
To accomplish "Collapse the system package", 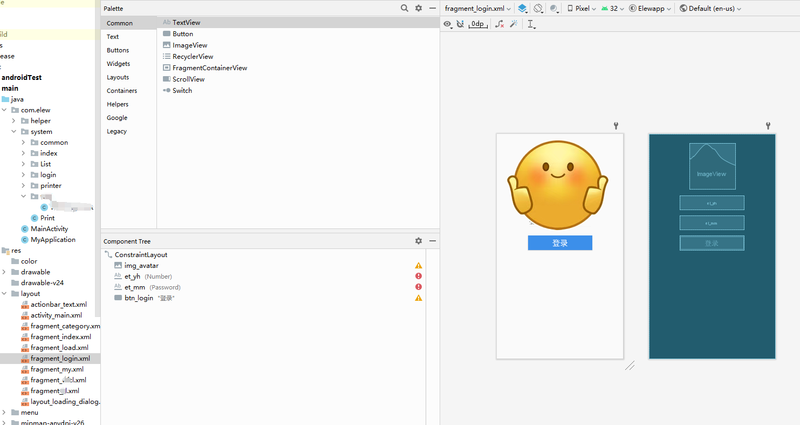I will coord(14,132).
